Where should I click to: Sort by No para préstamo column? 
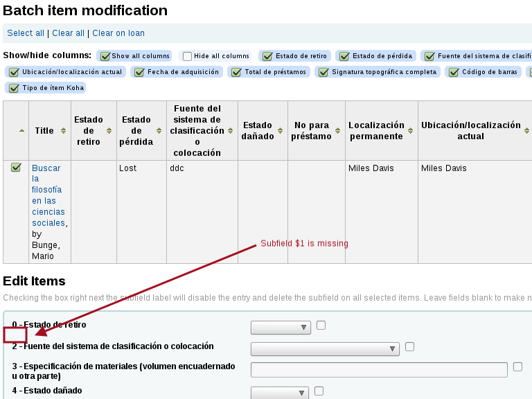pyautogui.click(x=338, y=131)
